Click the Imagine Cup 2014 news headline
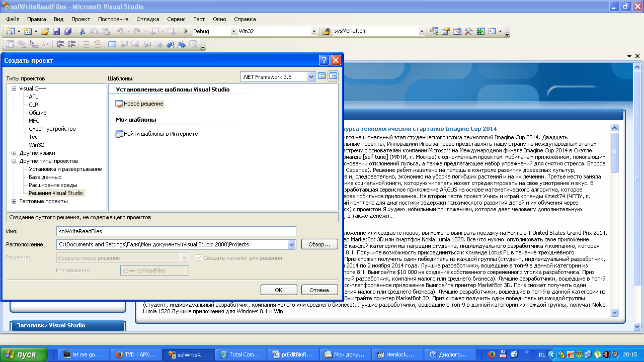644x362 pixels. (421, 129)
